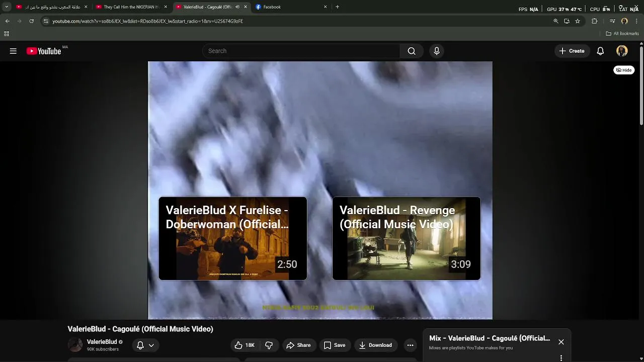Like the video with 18K likes
644x362 pixels.
click(x=245, y=345)
